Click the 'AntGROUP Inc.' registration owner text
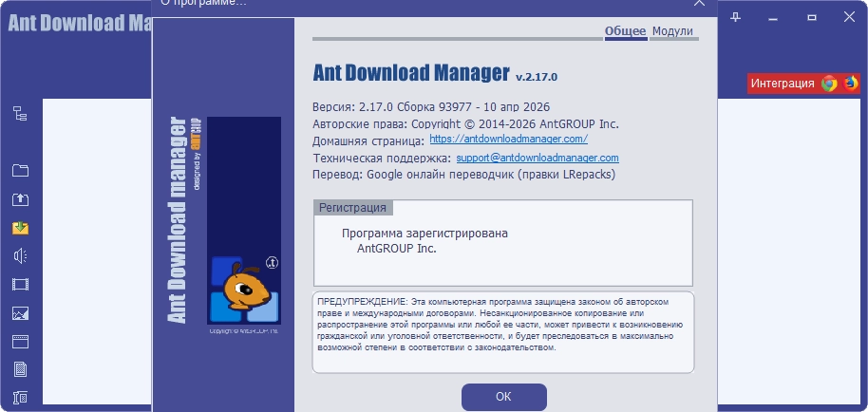 point(397,249)
